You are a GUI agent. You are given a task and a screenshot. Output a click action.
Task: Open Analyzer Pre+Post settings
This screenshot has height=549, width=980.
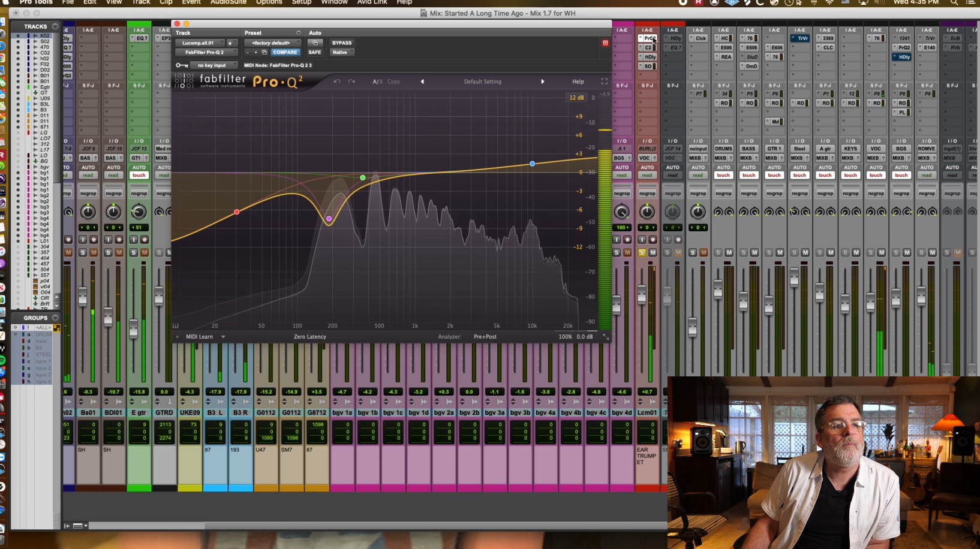click(x=485, y=337)
